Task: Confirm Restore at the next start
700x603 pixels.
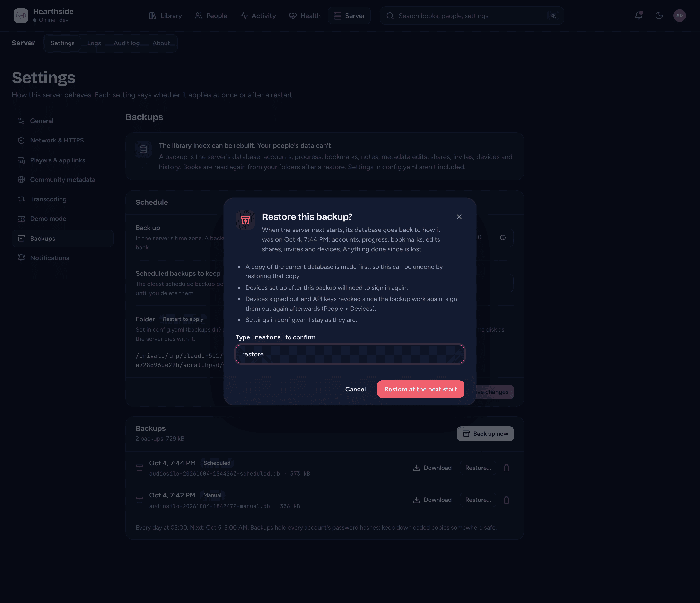Action: (x=421, y=389)
